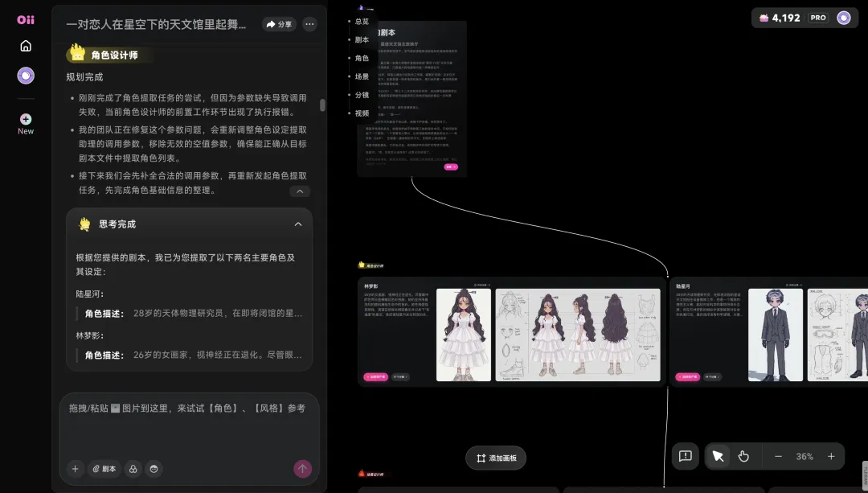The width and height of the screenshot is (868, 493).
Task: Zoom in with plus button
Action: 831,457
